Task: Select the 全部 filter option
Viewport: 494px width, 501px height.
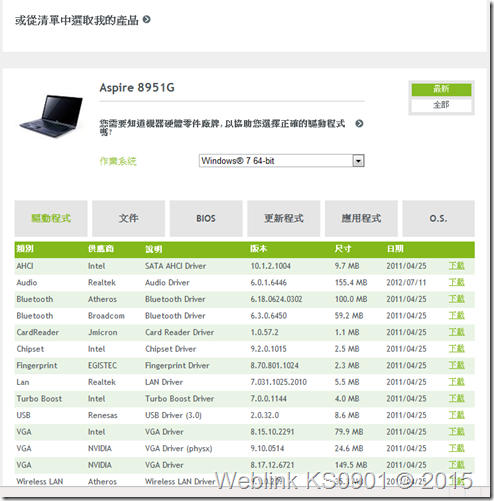Action: point(441,105)
